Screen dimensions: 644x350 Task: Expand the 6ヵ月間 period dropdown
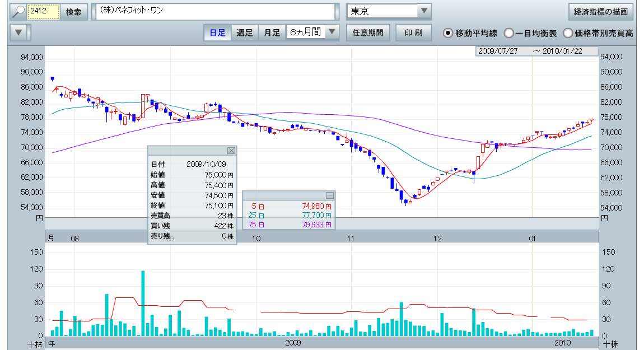(x=333, y=32)
